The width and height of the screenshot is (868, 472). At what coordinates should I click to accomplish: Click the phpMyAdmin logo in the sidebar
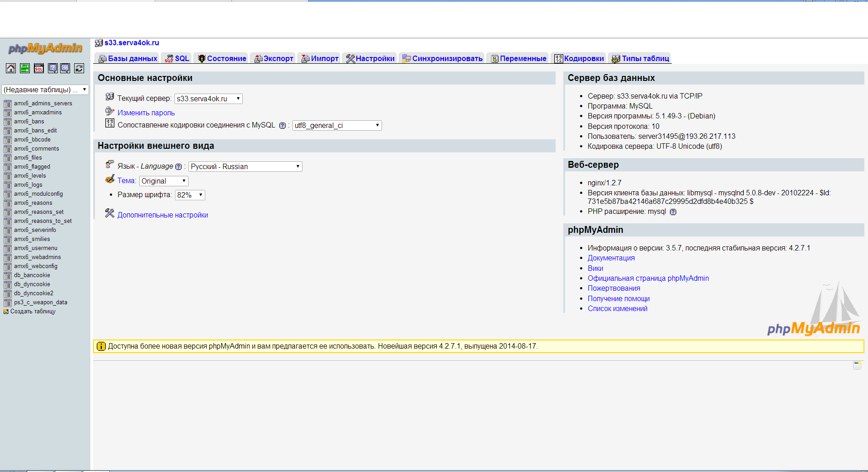[45, 48]
